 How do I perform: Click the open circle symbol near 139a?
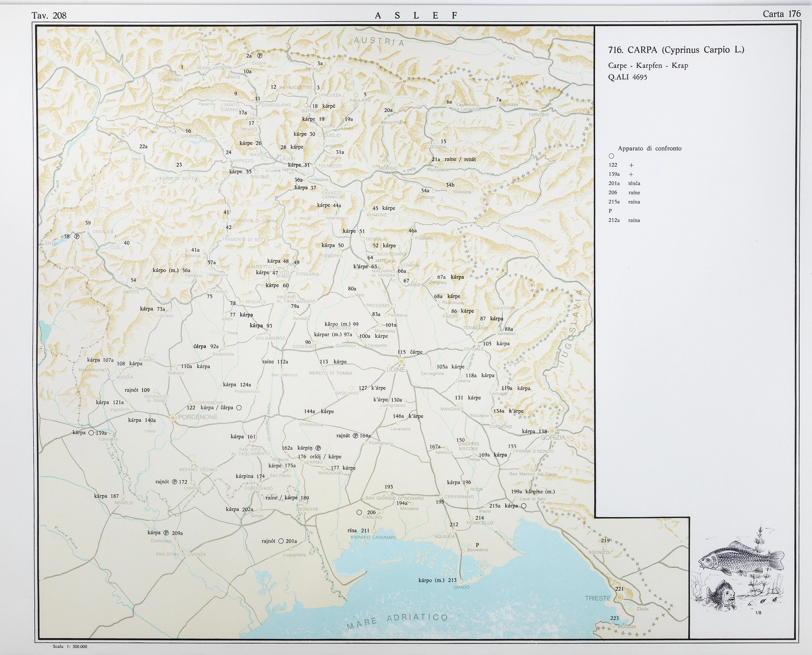91,433
